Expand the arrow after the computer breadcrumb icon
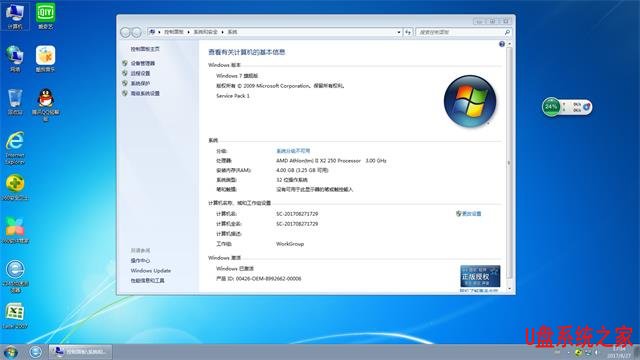 click(x=159, y=32)
